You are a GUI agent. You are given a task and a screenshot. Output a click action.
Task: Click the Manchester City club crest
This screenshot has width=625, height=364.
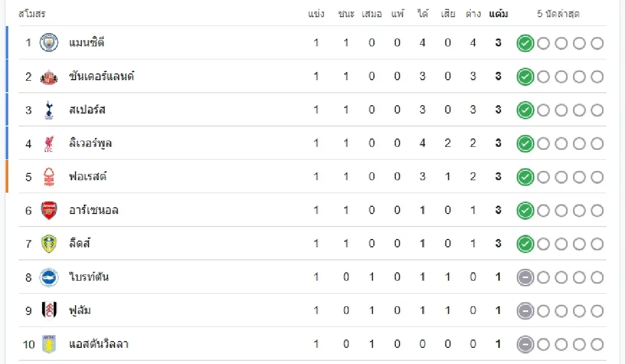[x=49, y=43]
